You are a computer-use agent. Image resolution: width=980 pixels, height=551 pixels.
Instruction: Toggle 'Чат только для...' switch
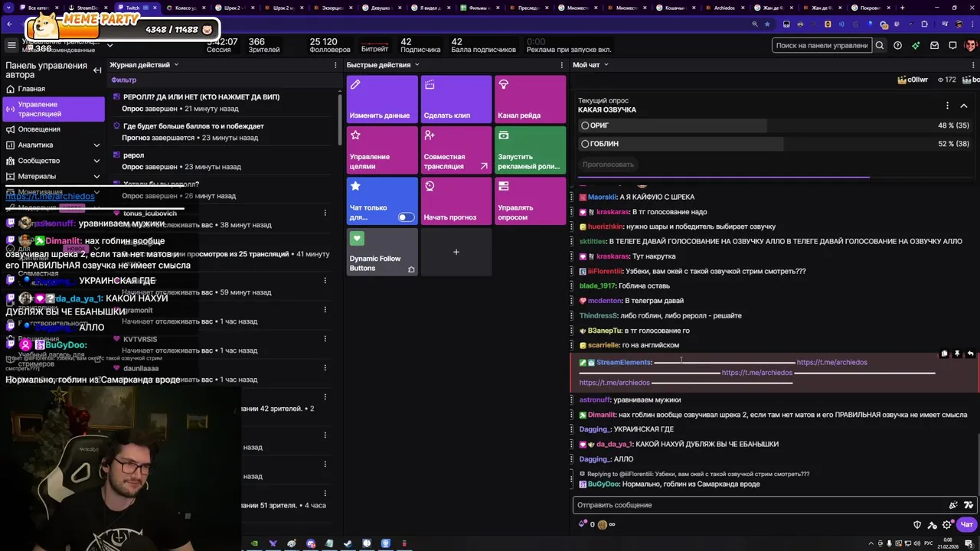click(406, 217)
